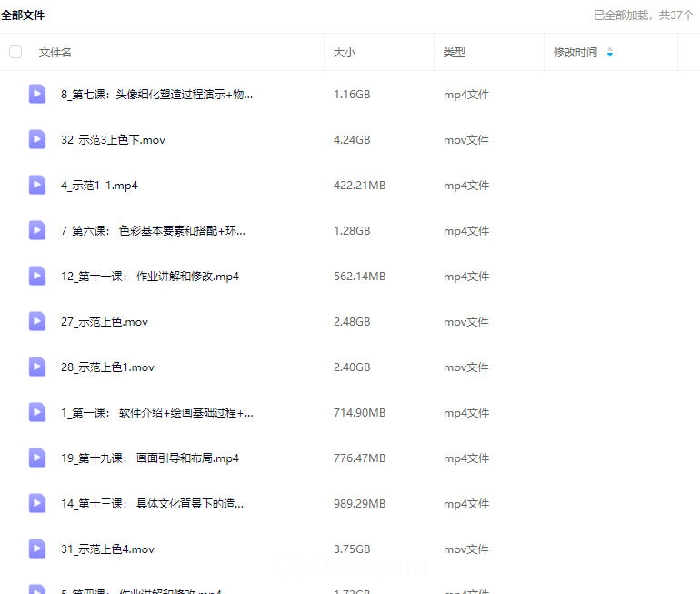Click the video icon beside 27_示范上色.mov

37,321
